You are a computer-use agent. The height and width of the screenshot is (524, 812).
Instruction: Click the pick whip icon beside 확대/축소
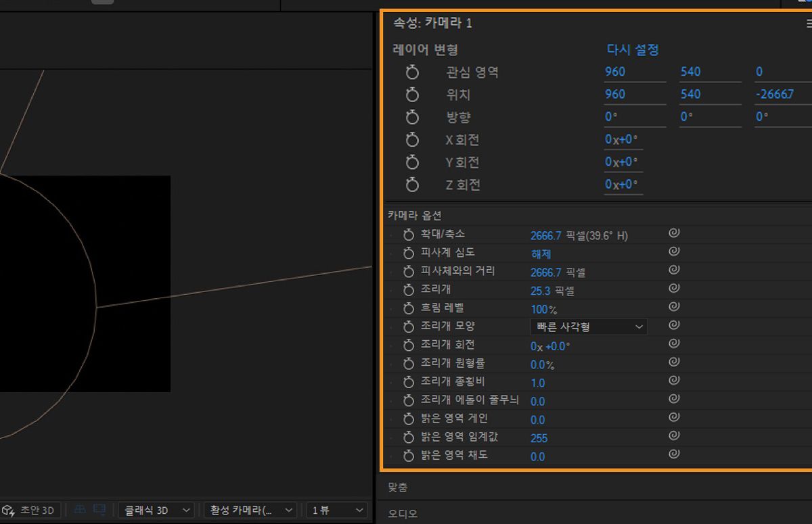click(x=673, y=233)
